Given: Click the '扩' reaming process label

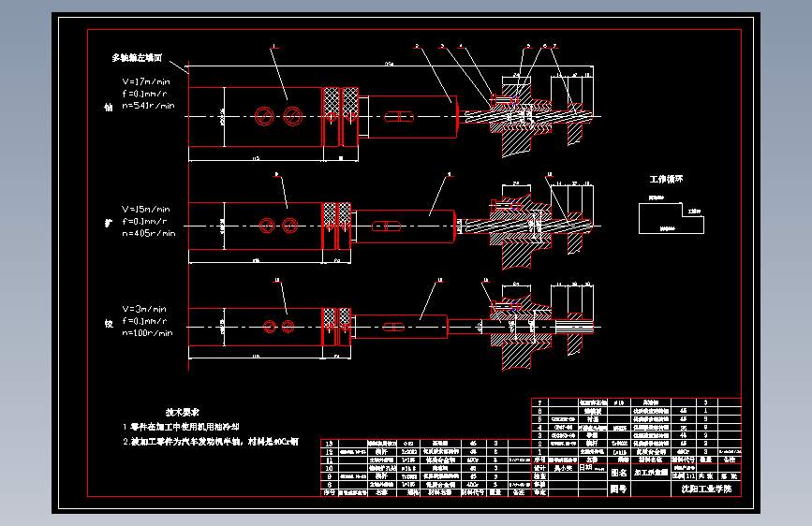Looking at the screenshot, I should (109, 223).
